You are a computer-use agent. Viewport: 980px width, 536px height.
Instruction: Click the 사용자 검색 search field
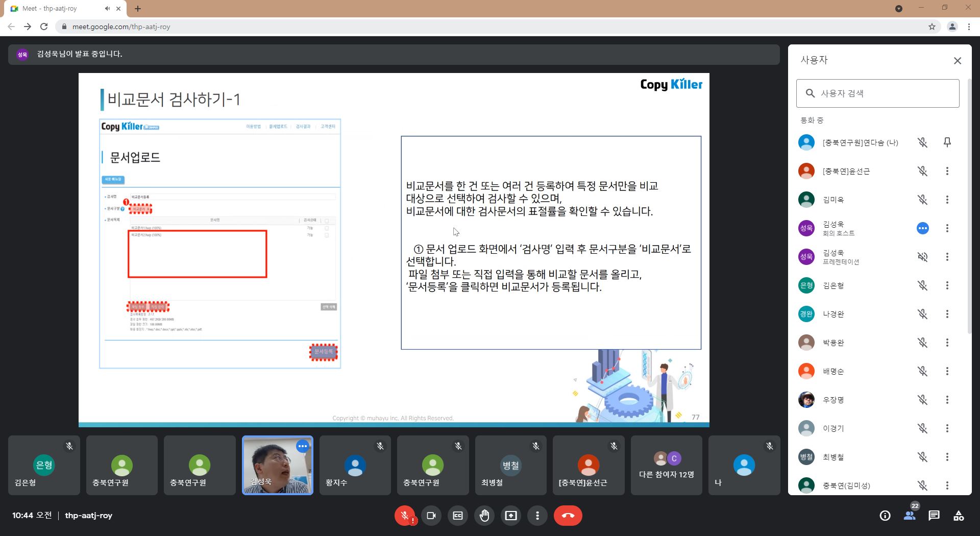878,93
